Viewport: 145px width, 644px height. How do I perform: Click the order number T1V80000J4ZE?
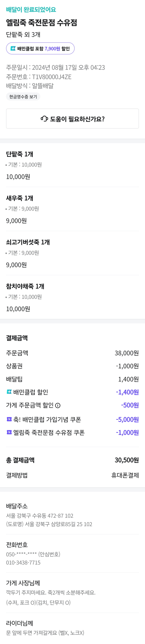click(52, 77)
